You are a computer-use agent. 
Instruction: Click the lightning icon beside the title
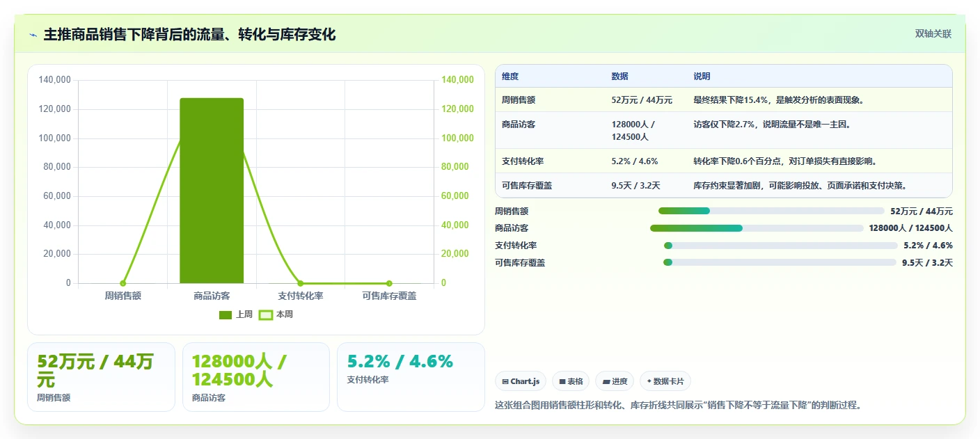pyautogui.click(x=33, y=34)
